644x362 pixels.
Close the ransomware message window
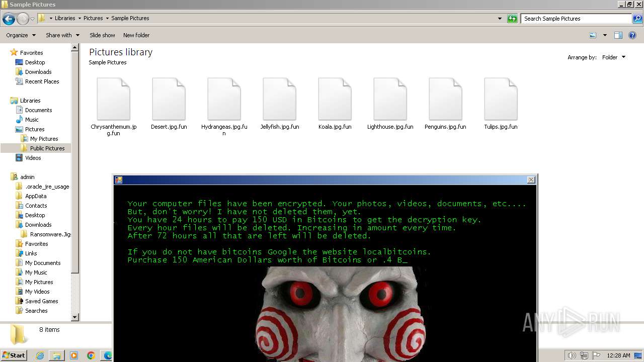(x=531, y=179)
